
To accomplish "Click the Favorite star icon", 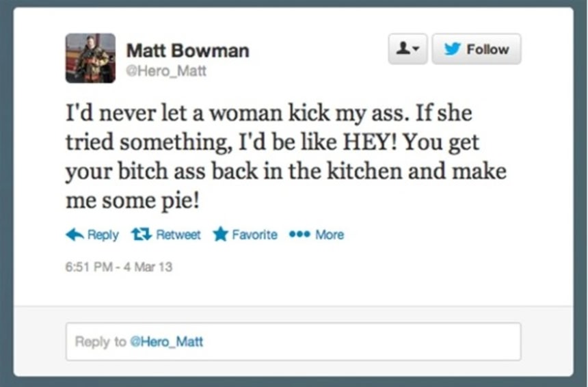I will 220,235.
